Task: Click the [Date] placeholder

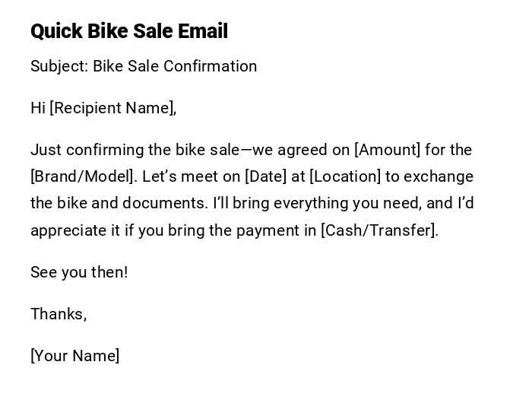Action: [265, 176]
